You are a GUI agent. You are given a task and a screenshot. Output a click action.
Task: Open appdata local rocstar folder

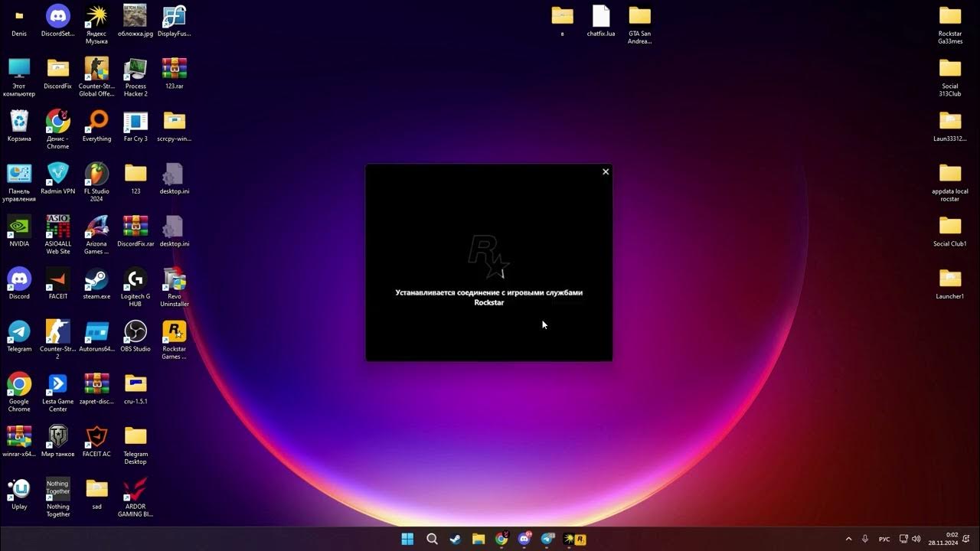[950, 181]
